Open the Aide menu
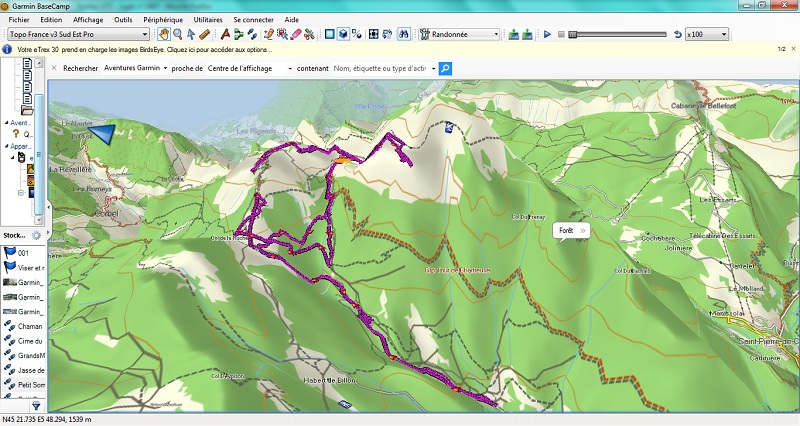 [x=291, y=19]
